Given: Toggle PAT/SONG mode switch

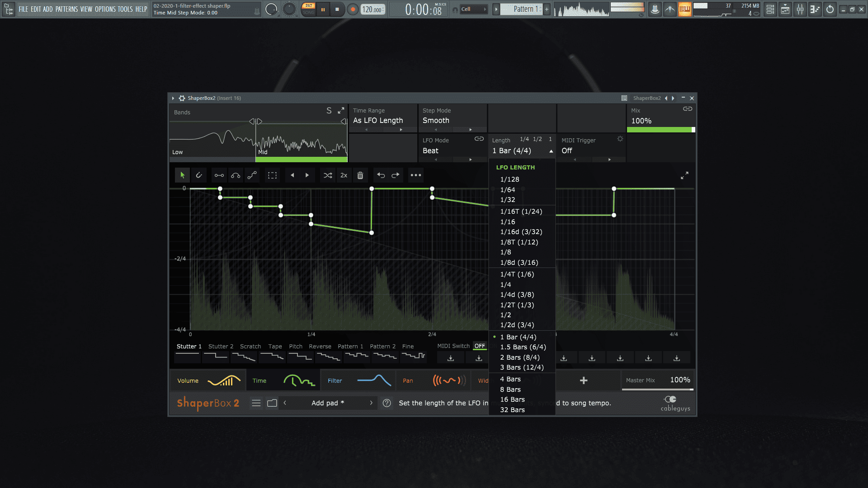Looking at the screenshot, I should 309,9.
